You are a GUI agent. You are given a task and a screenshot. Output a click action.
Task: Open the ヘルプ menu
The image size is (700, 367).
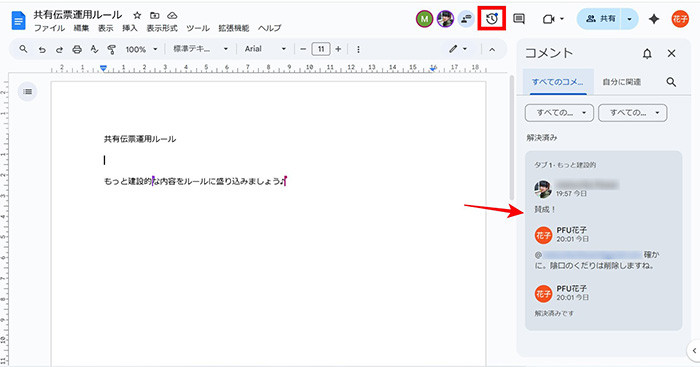pyautogui.click(x=270, y=28)
